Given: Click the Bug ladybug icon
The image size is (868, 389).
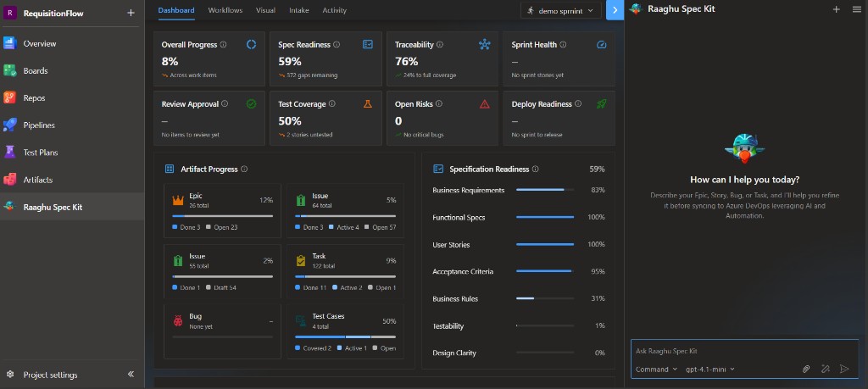Looking at the screenshot, I should tap(178, 320).
